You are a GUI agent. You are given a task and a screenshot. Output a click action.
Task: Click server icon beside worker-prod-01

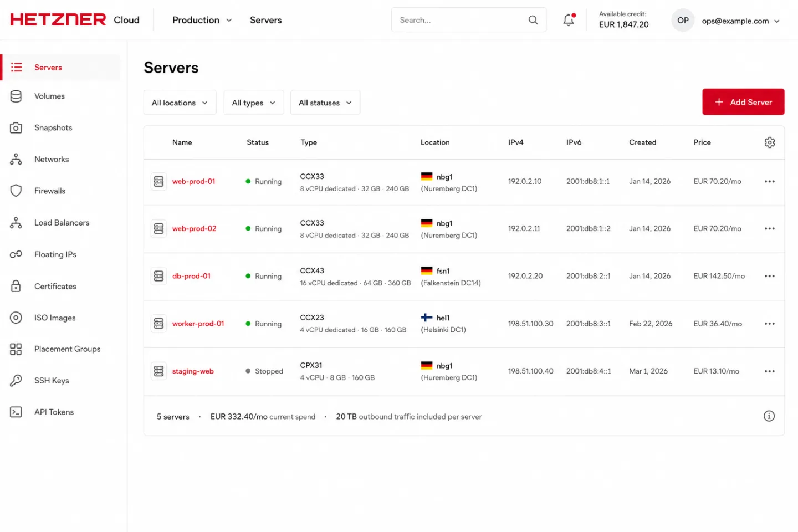click(x=159, y=324)
